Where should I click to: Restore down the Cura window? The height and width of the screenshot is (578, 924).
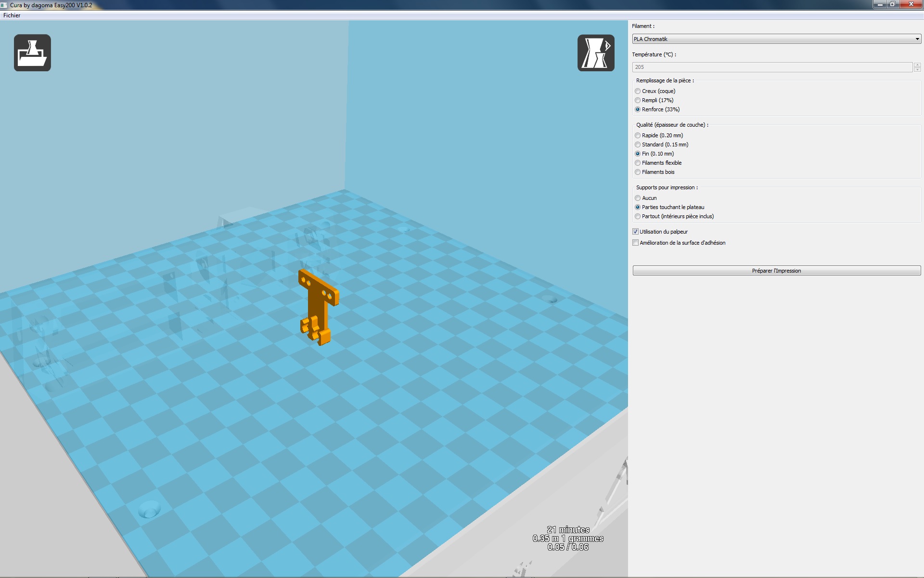point(893,4)
